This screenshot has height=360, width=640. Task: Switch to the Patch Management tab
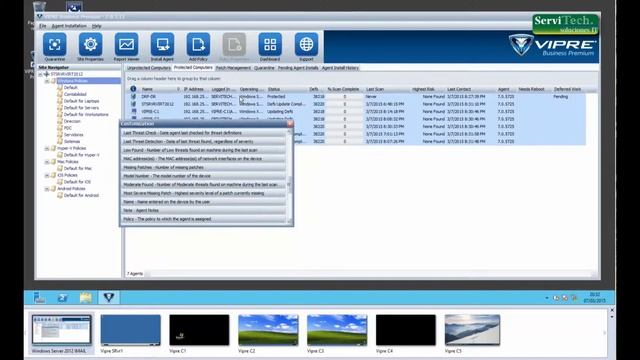click(233, 68)
